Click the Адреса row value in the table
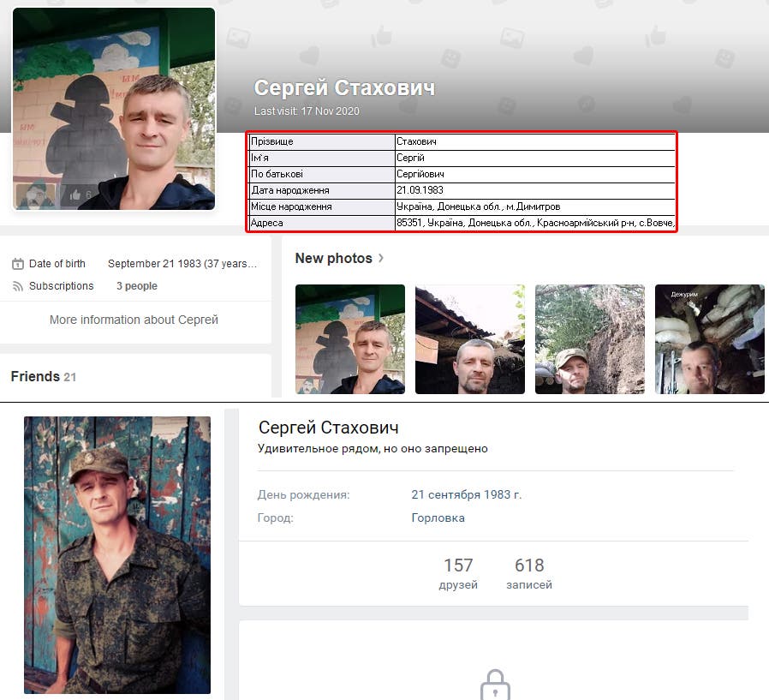The image size is (769, 700). 534,223
